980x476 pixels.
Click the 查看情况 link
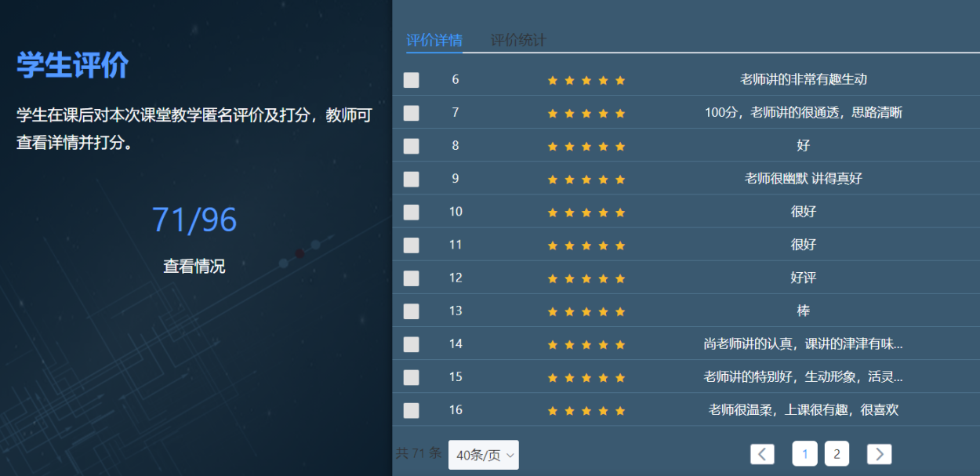(x=194, y=267)
